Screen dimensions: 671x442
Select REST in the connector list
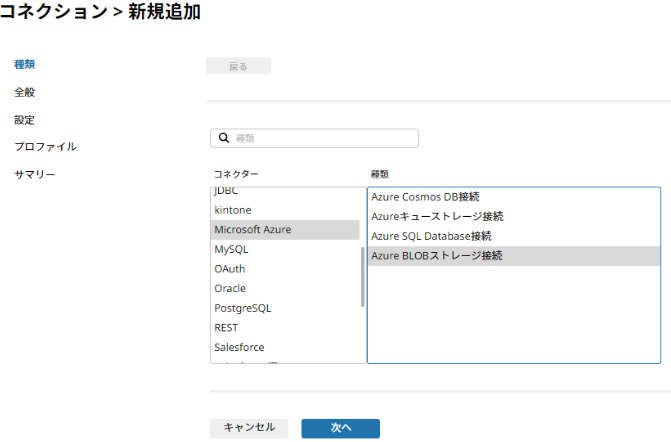click(285, 328)
